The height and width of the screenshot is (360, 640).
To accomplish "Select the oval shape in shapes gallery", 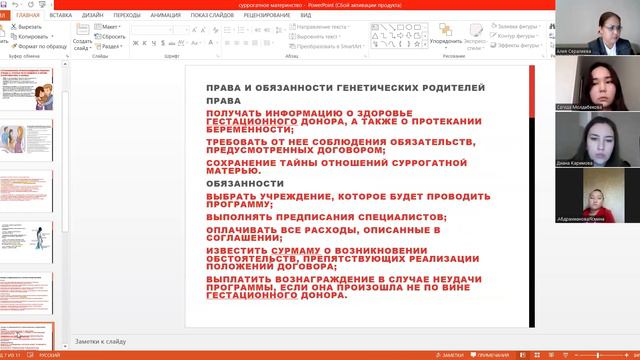I will click(409, 27).
